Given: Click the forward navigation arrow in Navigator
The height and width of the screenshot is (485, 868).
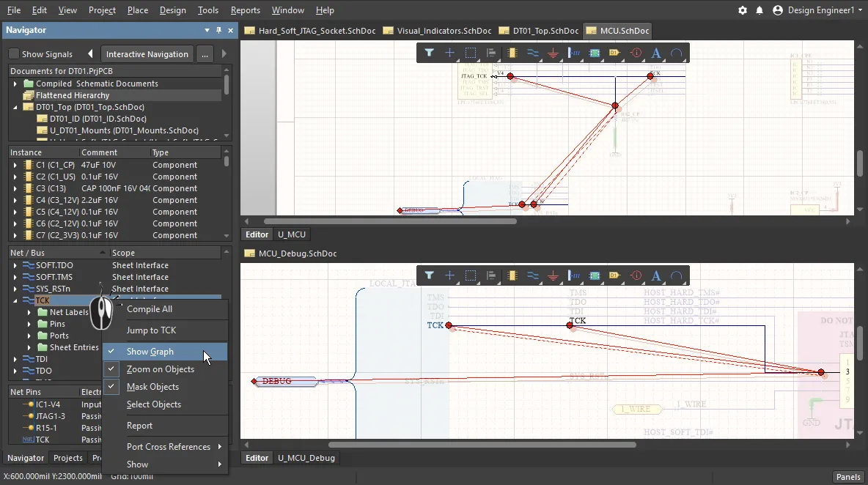Looking at the screenshot, I should point(224,53).
